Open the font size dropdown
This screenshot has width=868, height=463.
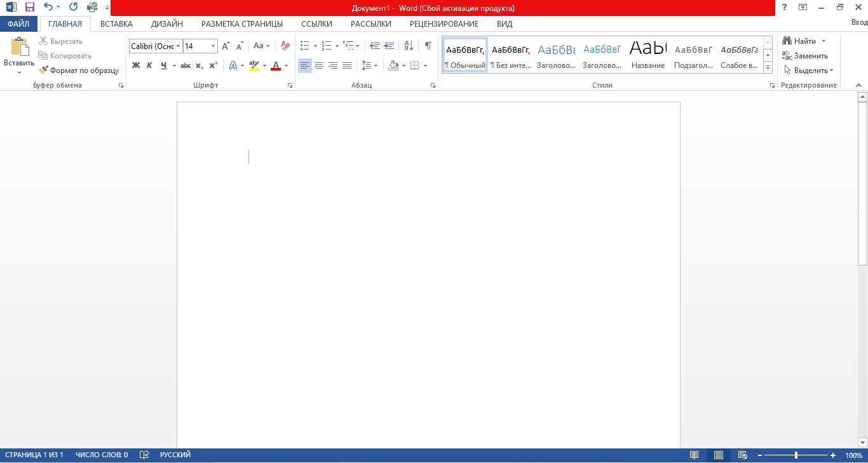point(212,46)
